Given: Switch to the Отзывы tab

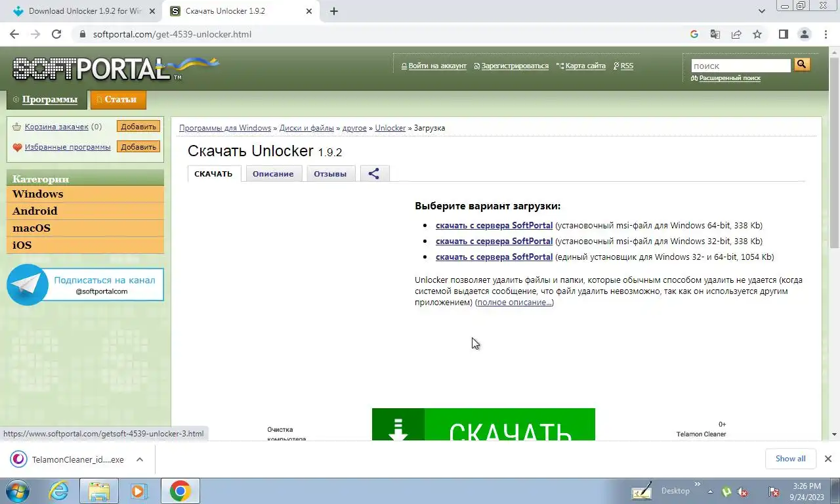Looking at the screenshot, I should (330, 174).
